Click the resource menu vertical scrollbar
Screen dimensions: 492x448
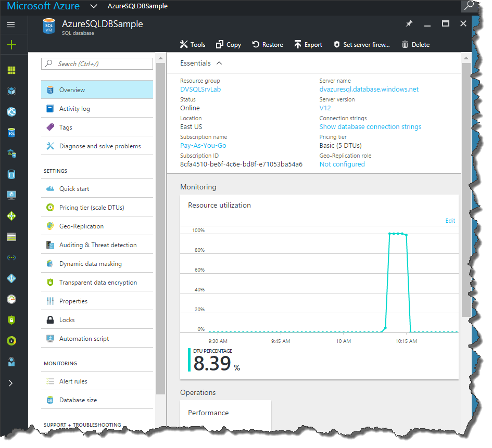tap(161, 229)
